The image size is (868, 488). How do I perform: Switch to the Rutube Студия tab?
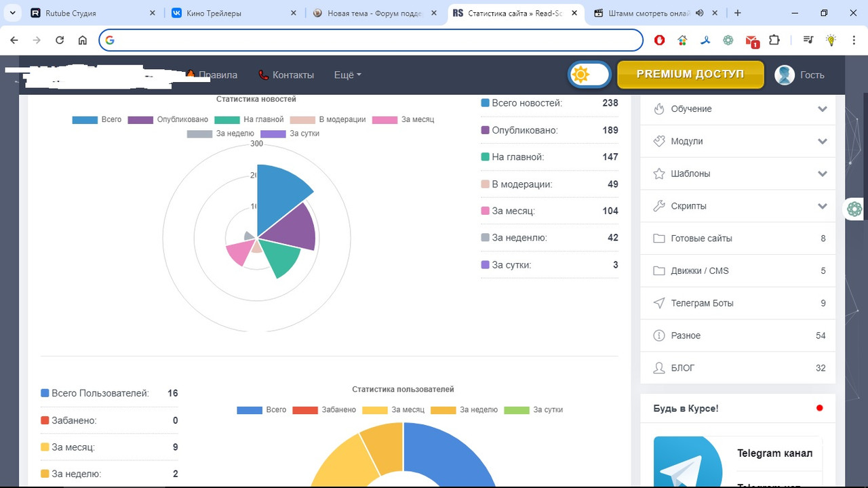(94, 13)
